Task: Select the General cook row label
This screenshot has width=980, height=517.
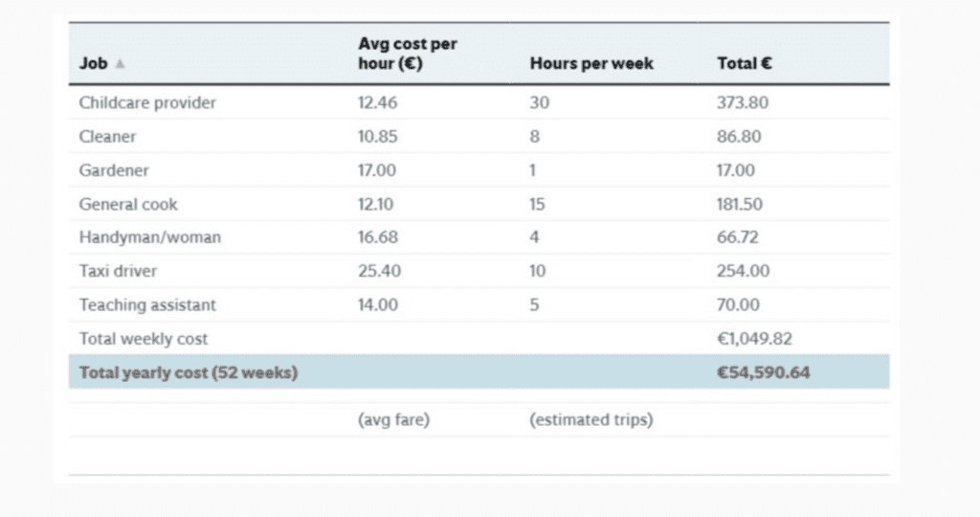Action: [128, 204]
